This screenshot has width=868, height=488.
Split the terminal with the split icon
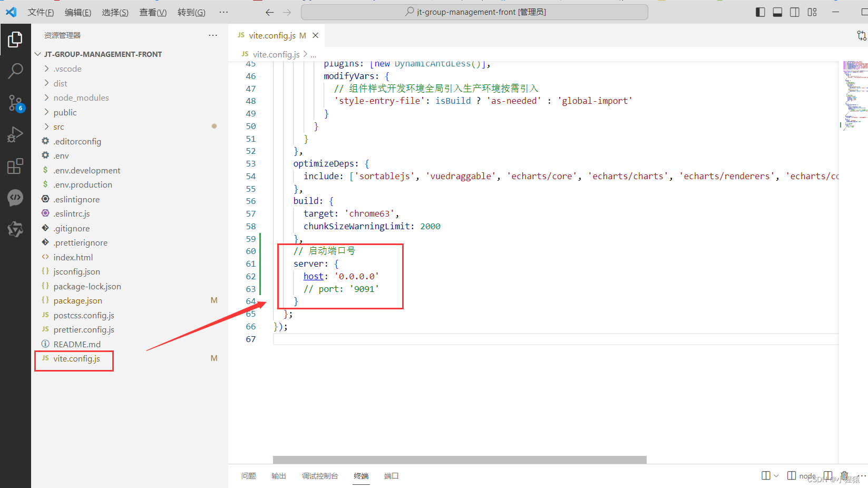click(x=766, y=476)
